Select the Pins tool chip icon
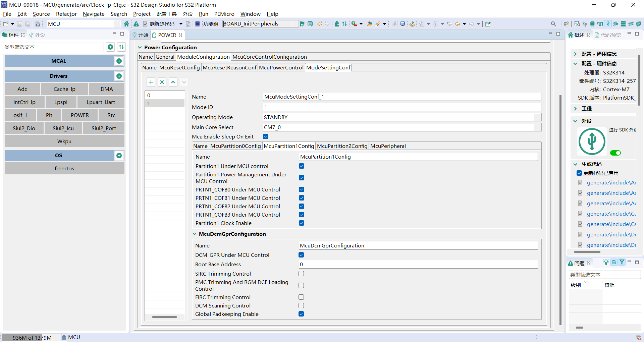 tap(592, 24)
